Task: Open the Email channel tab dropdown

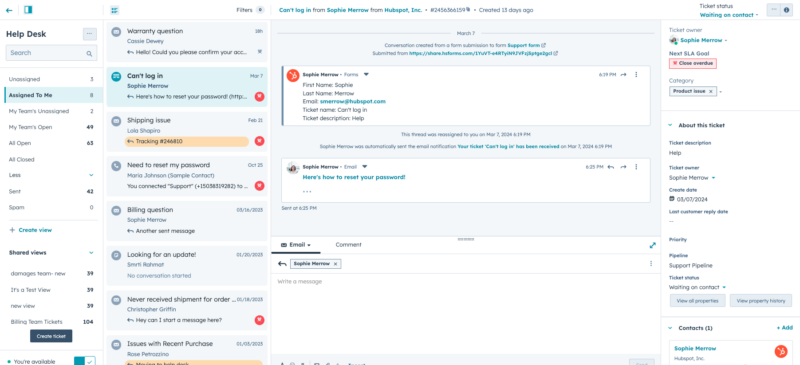Action: click(296, 245)
